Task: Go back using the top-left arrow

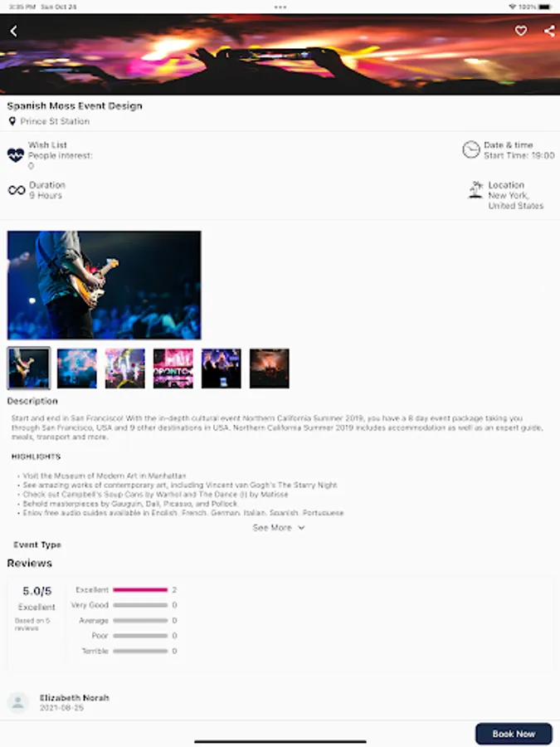Action: (x=14, y=32)
